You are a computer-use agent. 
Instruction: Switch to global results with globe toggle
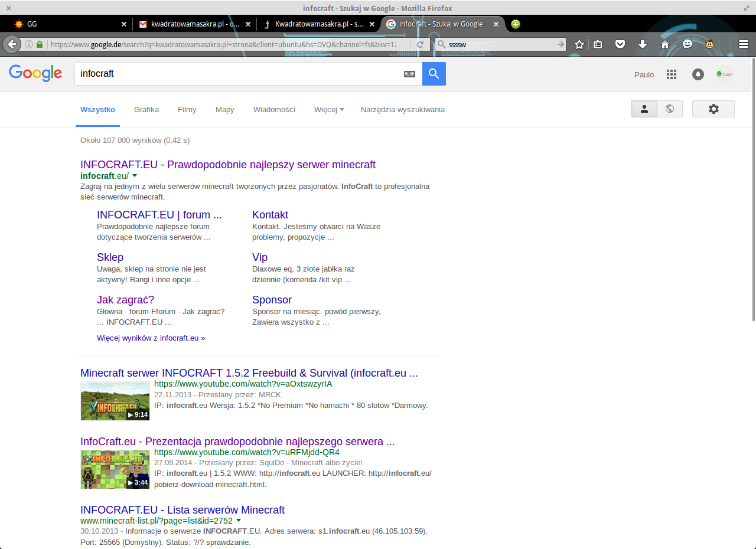click(x=669, y=109)
